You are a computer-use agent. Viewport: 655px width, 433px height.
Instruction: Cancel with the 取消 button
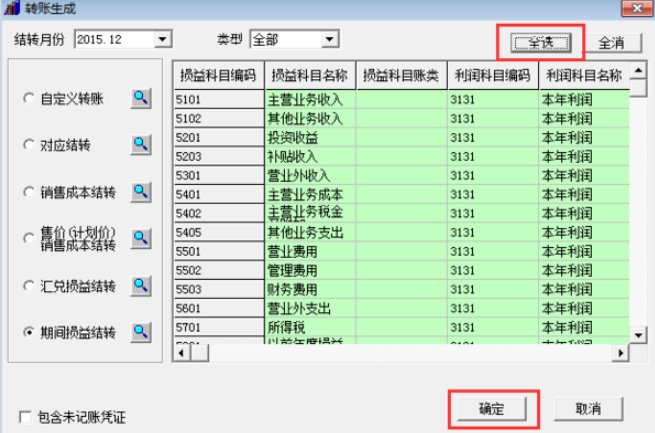588,409
